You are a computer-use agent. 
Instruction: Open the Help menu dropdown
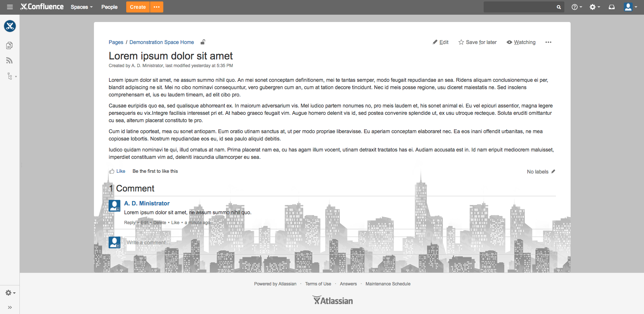pyautogui.click(x=576, y=7)
